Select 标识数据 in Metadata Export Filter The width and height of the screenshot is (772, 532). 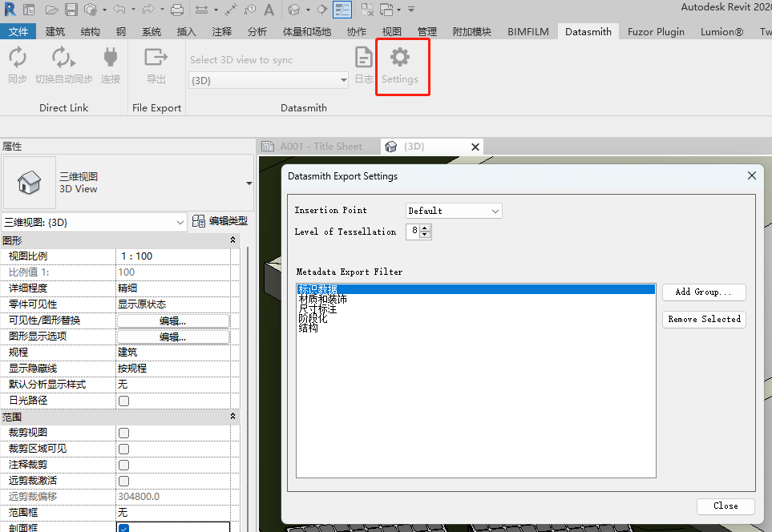coord(475,289)
